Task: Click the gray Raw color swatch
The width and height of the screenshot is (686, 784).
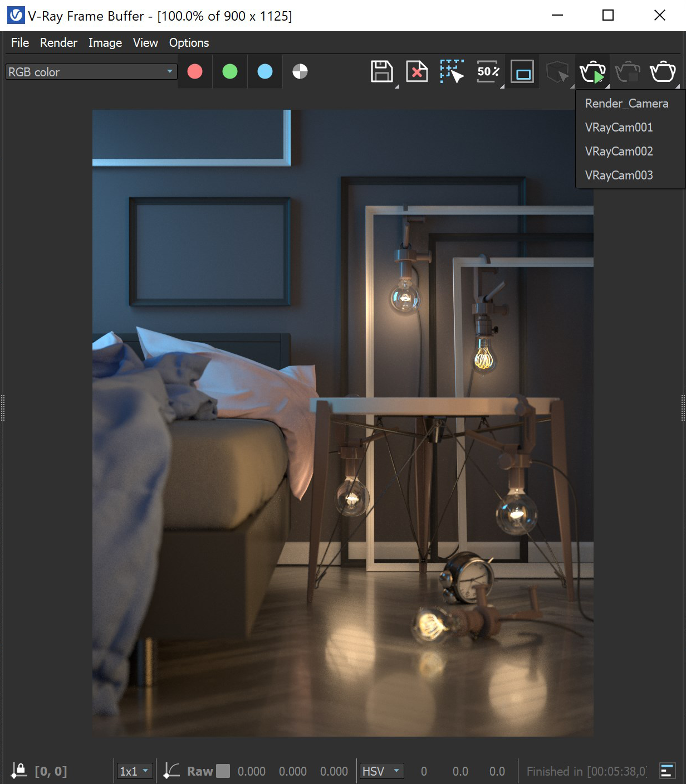Action: [223, 771]
